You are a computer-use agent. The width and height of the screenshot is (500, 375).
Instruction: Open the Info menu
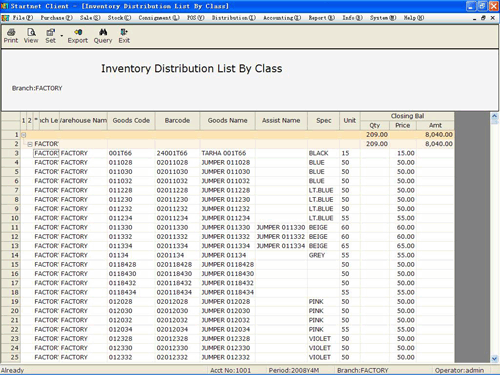click(x=352, y=18)
